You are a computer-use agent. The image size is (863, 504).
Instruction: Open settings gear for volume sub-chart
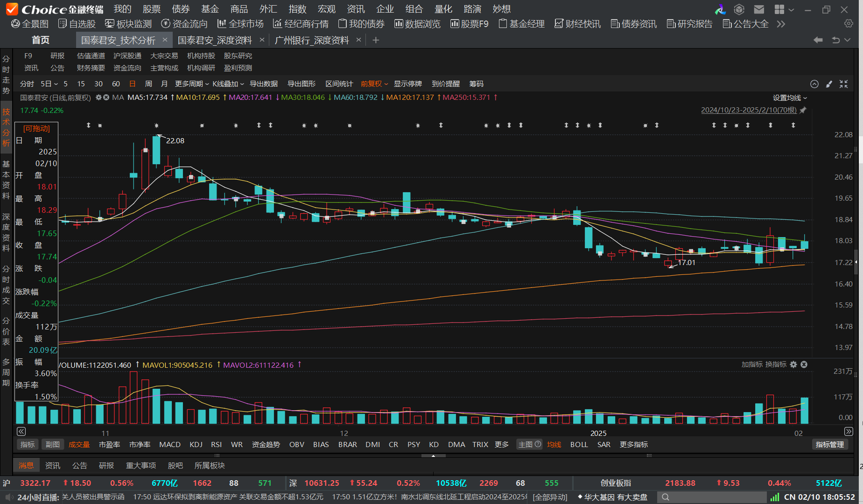click(x=793, y=364)
